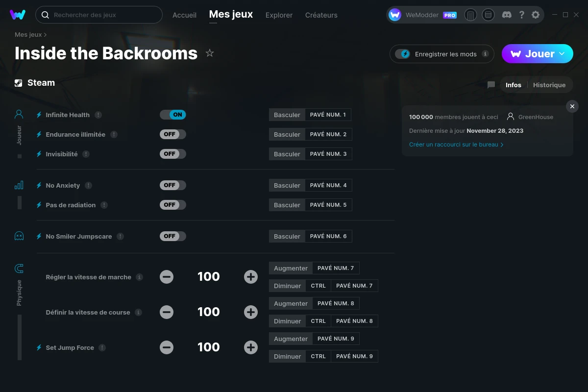
Task: Enable Pas de radiation toggle
Action: click(173, 205)
